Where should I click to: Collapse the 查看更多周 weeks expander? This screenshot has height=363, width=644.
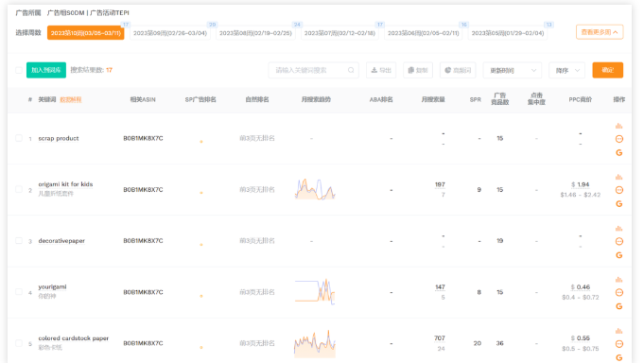(600, 32)
